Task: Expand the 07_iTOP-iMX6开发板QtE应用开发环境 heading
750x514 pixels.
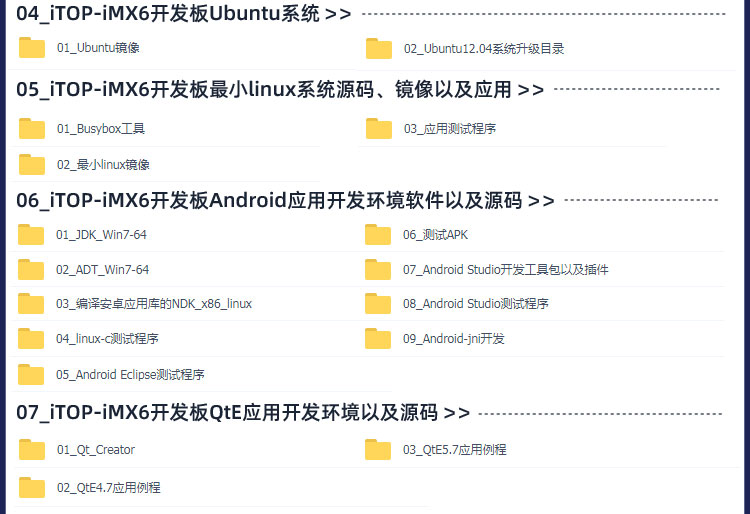Action: [x=243, y=412]
